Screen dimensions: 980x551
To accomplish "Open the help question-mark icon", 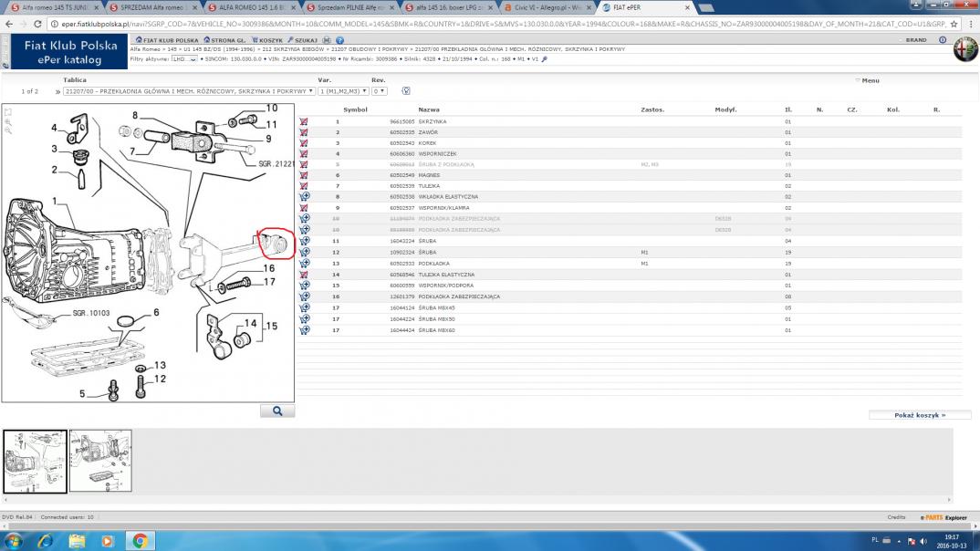I will click(x=340, y=40).
